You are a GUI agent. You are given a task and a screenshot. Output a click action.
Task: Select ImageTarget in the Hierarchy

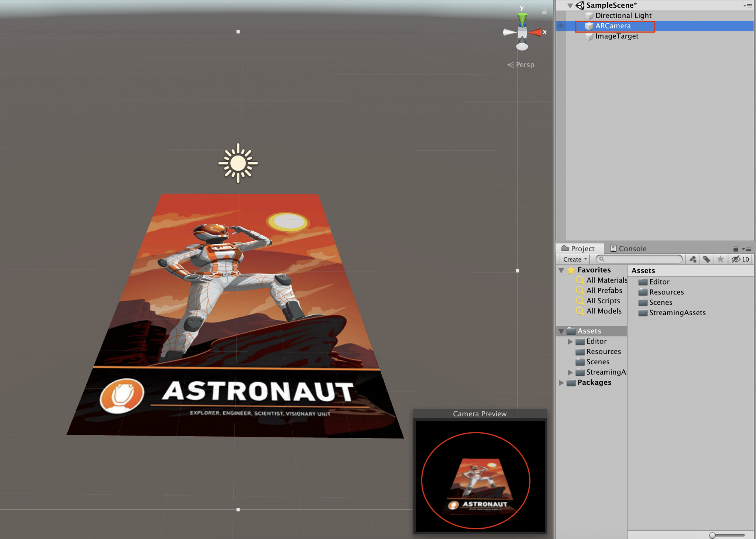point(616,36)
